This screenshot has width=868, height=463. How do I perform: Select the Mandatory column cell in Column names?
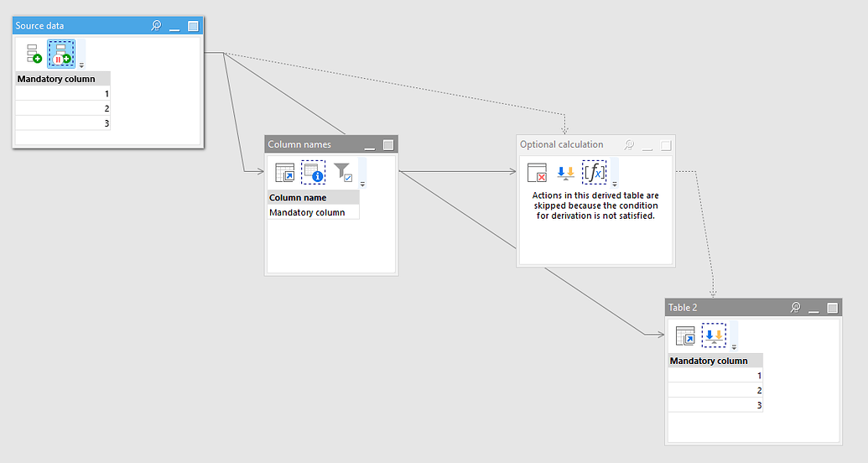pyautogui.click(x=314, y=212)
